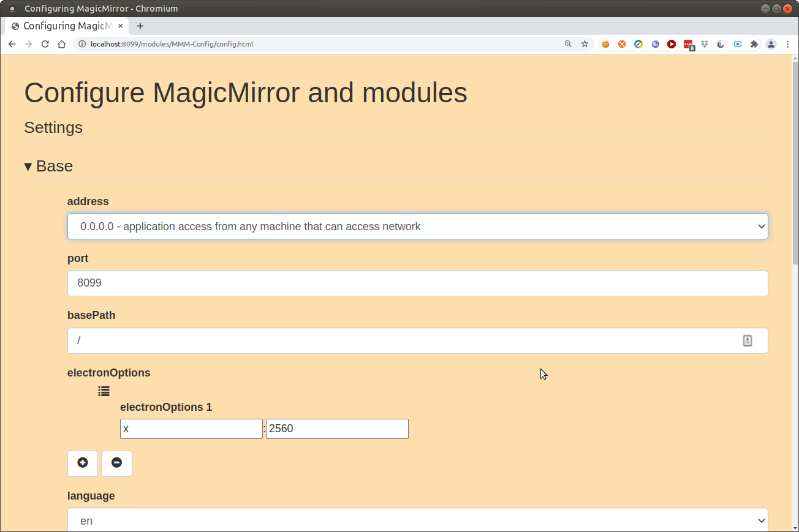Open the browser home page

click(61, 44)
